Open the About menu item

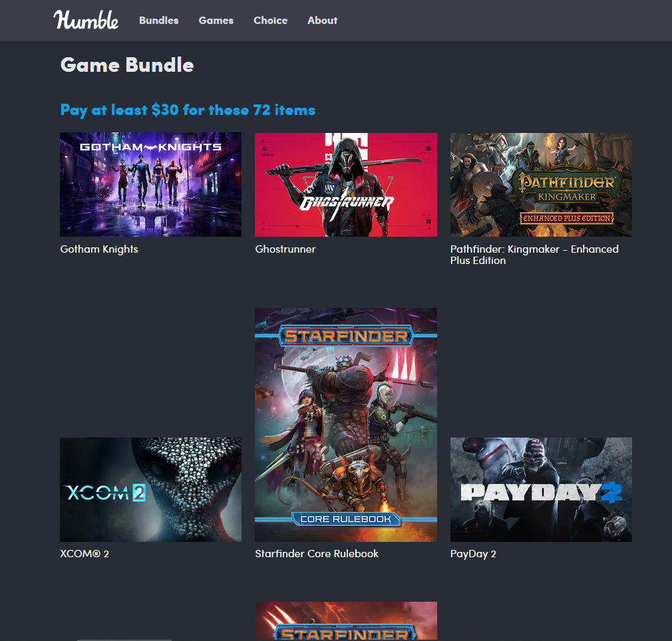point(322,21)
